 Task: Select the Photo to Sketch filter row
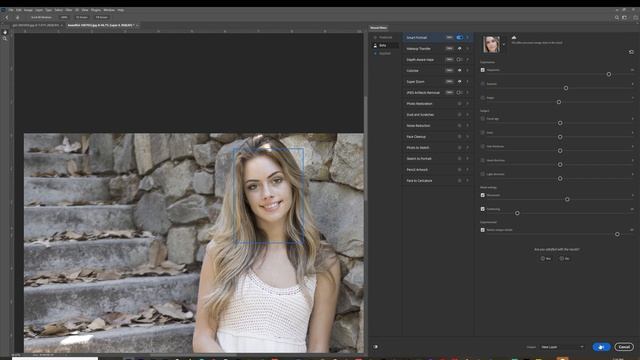tap(437, 148)
